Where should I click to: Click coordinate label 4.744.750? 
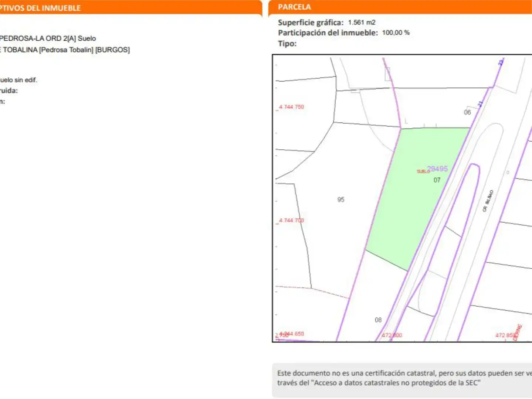(291, 107)
